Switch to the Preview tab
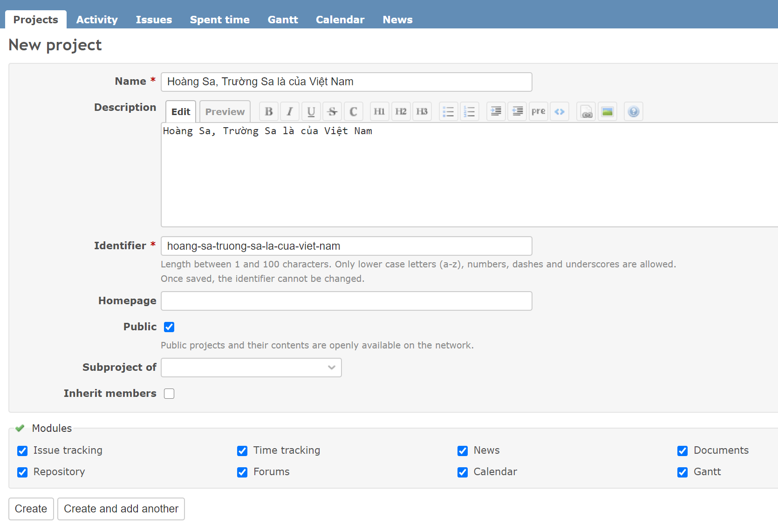Screen dimensions: 778x532 (x=225, y=112)
